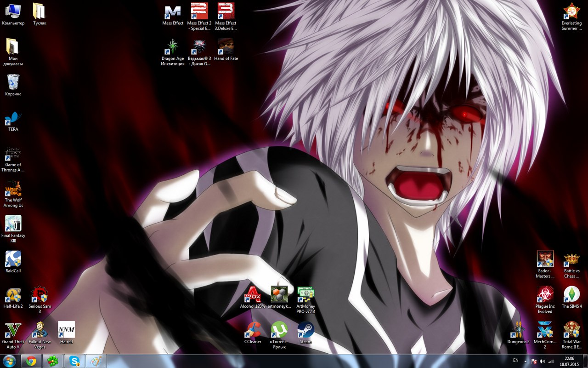The width and height of the screenshot is (588, 368).
Task: Launch the Total War Rome II shortcut
Action: (x=572, y=335)
